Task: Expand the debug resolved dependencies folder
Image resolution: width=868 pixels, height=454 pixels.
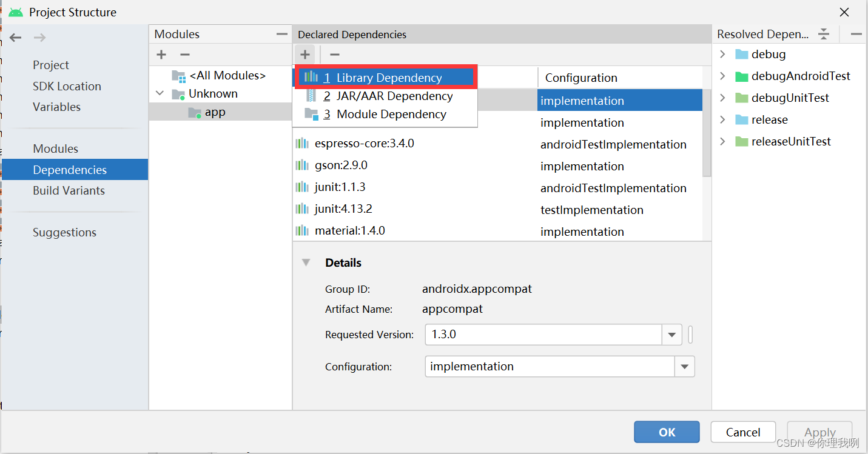Action: tap(722, 54)
